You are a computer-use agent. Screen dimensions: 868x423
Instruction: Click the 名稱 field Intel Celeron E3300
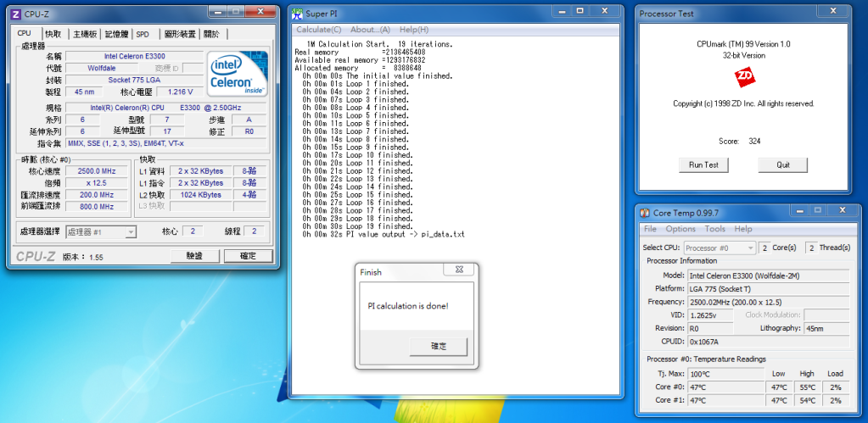click(135, 56)
